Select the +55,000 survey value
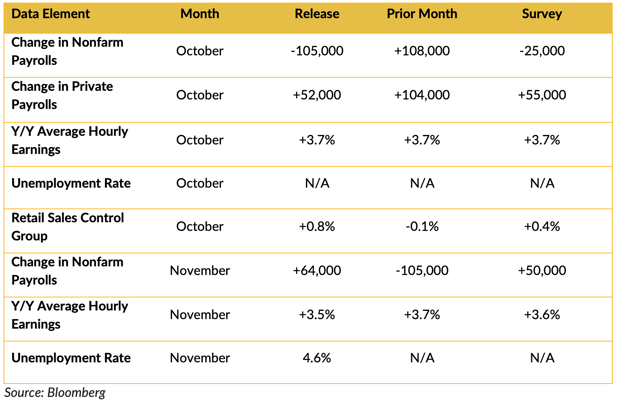 [542, 95]
